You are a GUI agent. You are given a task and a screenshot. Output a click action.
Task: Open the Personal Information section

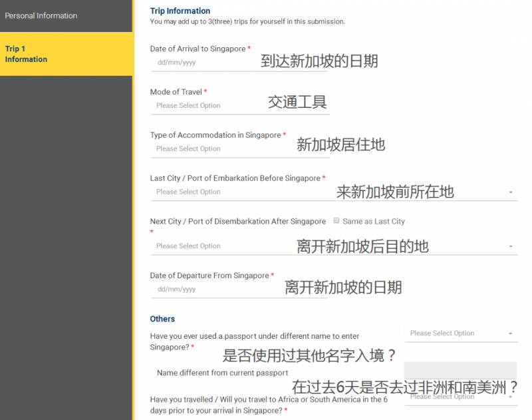41,15
